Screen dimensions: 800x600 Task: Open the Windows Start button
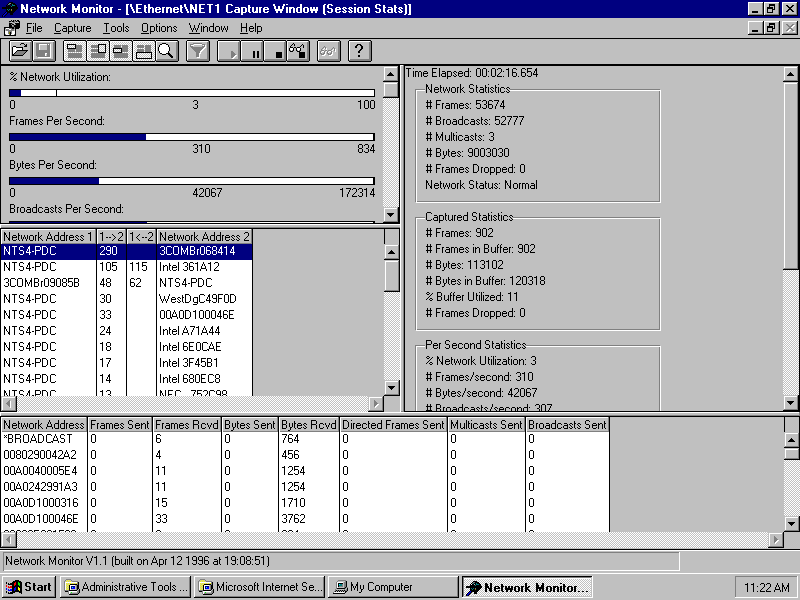(29, 587)
